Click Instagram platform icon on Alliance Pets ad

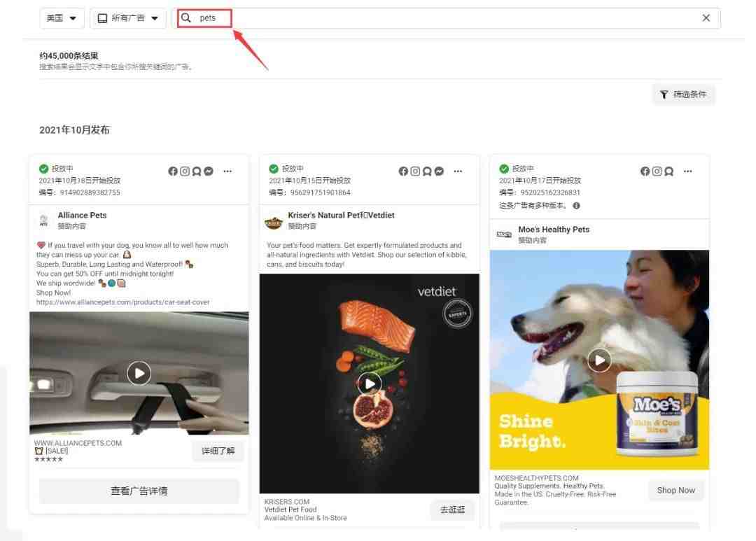[185, 171]
